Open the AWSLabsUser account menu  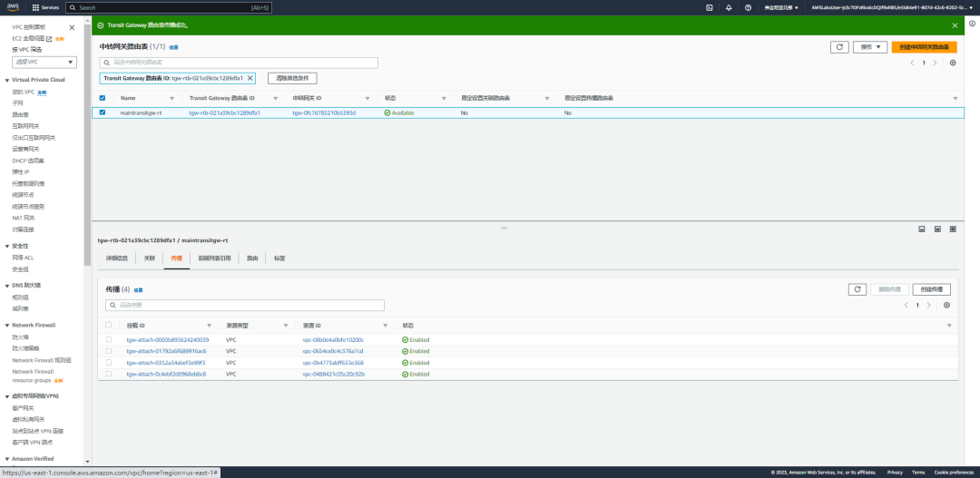click(x=893, y=7)
